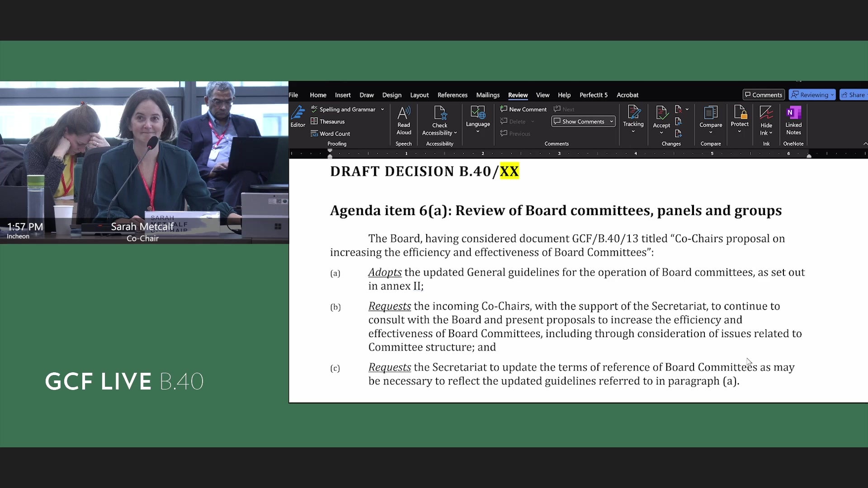Image resolution: width=868 pixels, height=488 pixels.
Task: Click the Hide Ink icon
Action: [766, 113]
